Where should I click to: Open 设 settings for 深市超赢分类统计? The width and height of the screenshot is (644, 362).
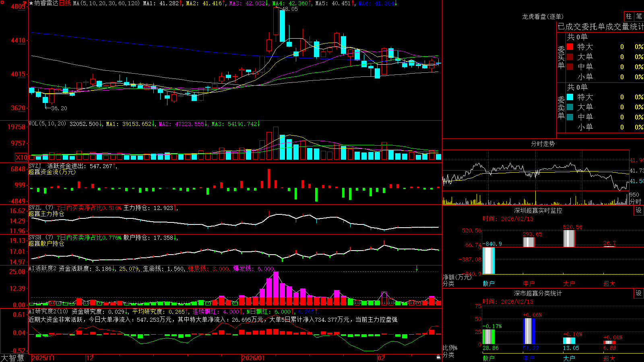(639, 293)
